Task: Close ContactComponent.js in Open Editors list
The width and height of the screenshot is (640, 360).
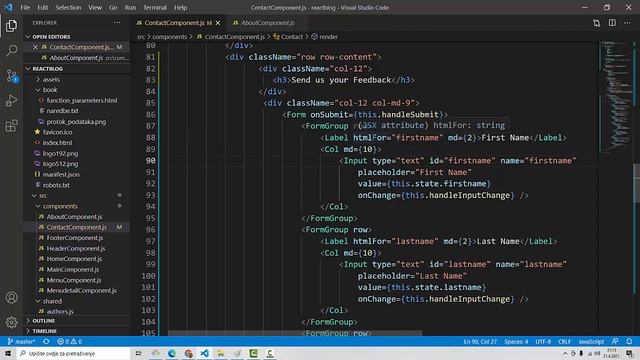Action: tap(35, 47)
